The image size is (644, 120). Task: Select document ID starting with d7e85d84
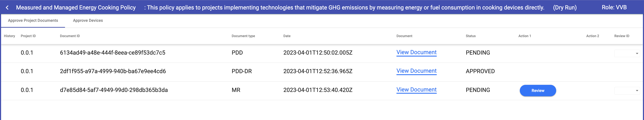click(x=114, y=90)
